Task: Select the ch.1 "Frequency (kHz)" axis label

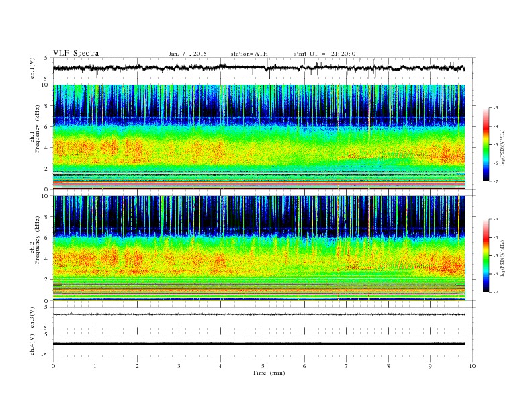Action: point(38,129)
